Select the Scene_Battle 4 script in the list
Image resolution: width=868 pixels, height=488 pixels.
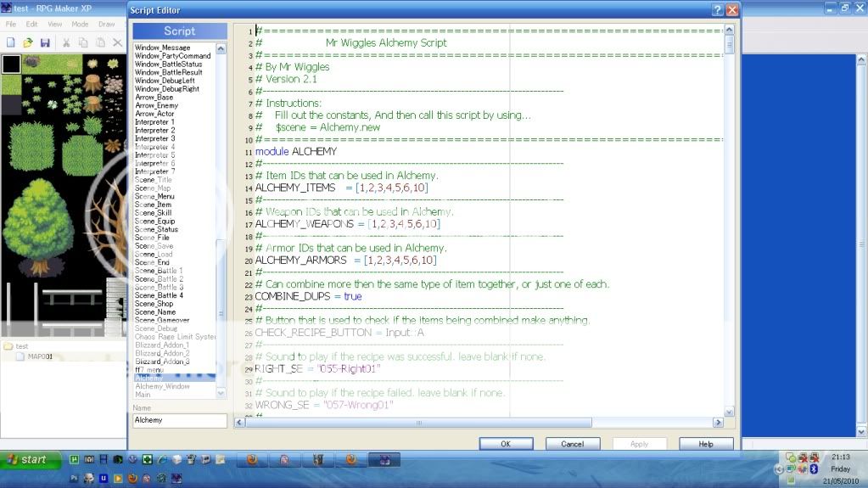[159, 295]
